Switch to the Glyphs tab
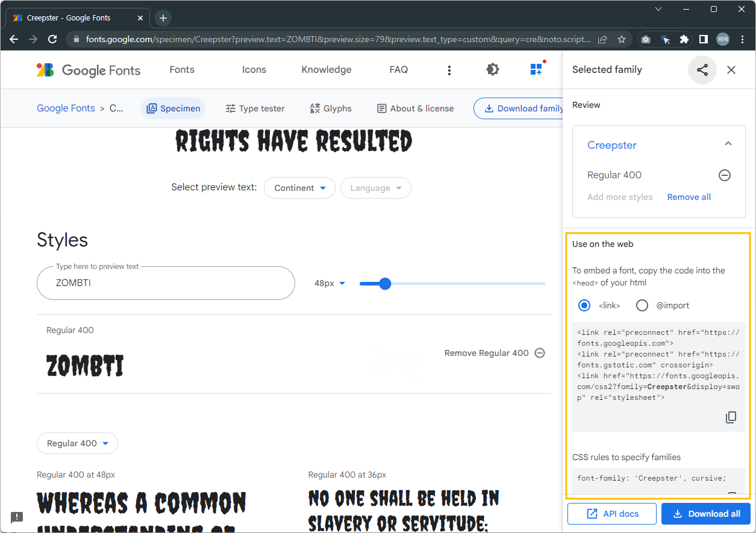756x533 pixels. point(331,108)
